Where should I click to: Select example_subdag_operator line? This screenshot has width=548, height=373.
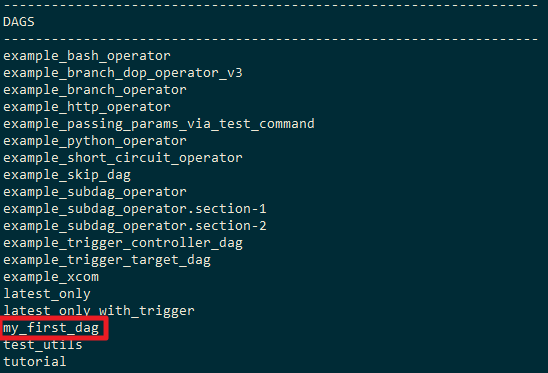click(95, 192)
